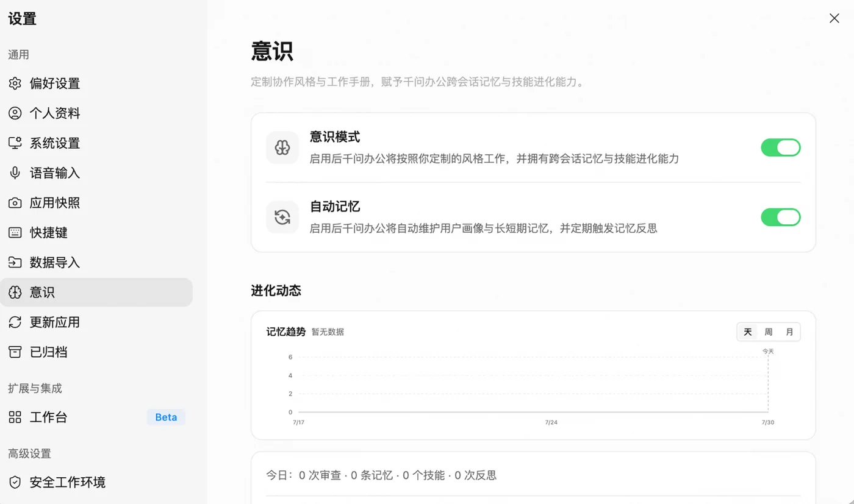The image size is (854, 504).
Task: Turn off the 意识模式 switch
Action: pos(781,147)
